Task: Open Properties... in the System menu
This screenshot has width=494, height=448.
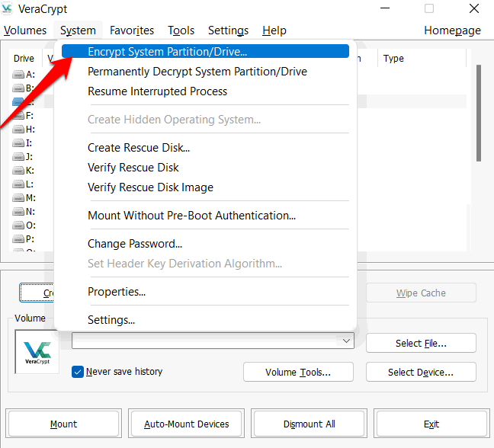Action: (205, 292)
